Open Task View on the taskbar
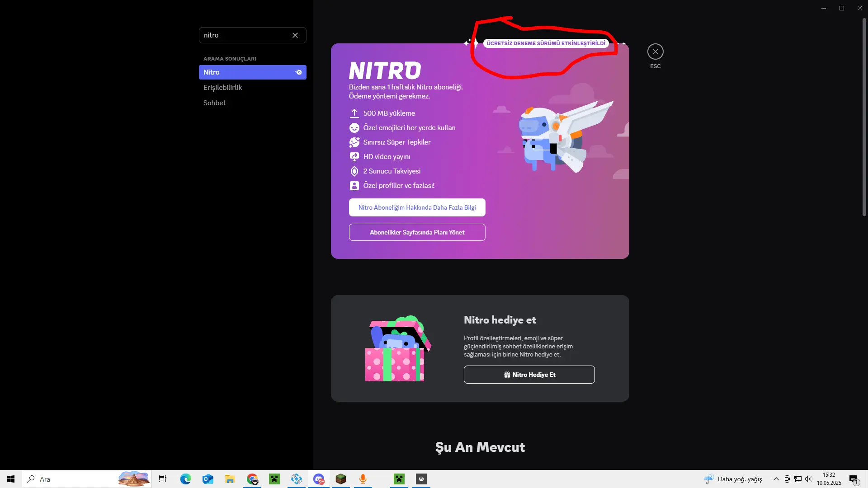This screenshot has height=488, width=868. [x=163, y=479]
